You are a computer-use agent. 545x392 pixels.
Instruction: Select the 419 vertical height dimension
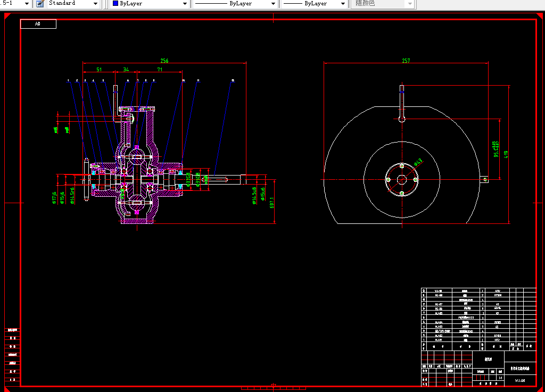pos(506,154)
